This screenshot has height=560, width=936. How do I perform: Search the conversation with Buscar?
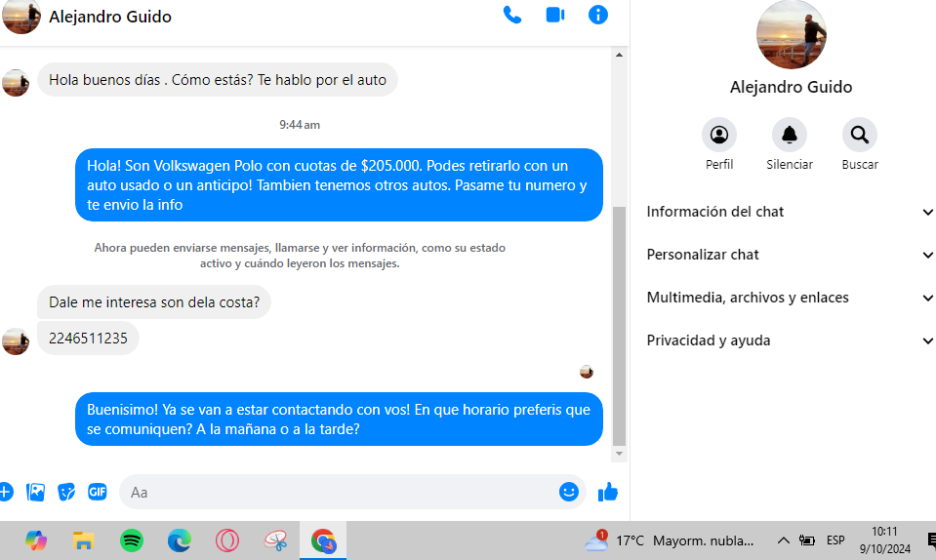pos(859,135)
